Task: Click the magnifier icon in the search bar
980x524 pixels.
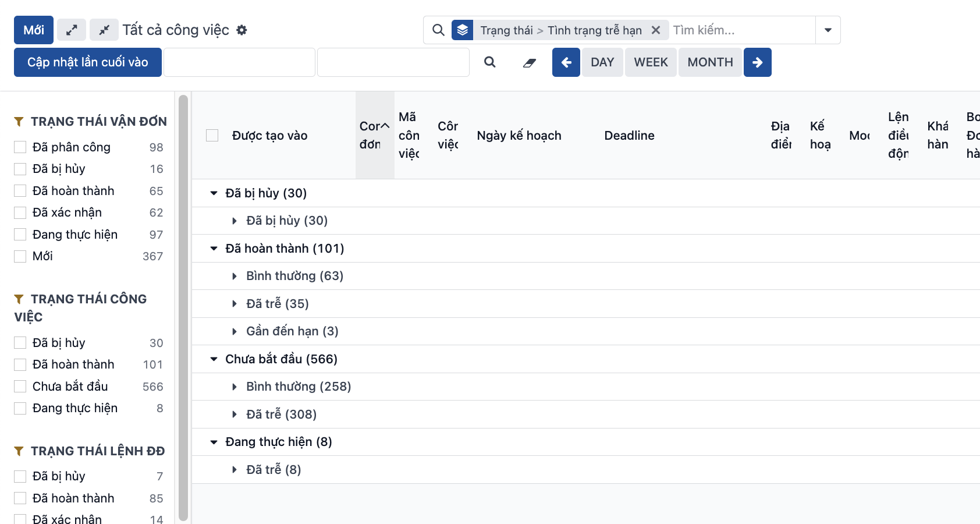Action: pyautogui.click(x=438, y=30)
